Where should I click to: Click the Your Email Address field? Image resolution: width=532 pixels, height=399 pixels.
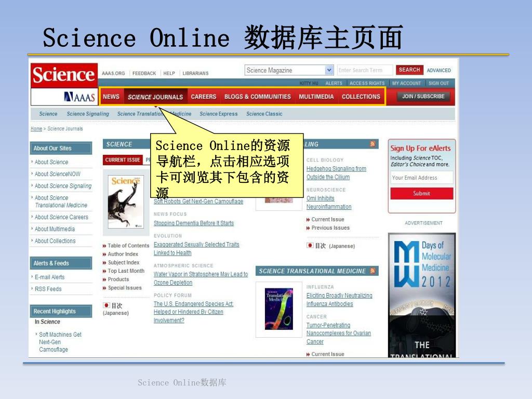click(x=422, y=178)
